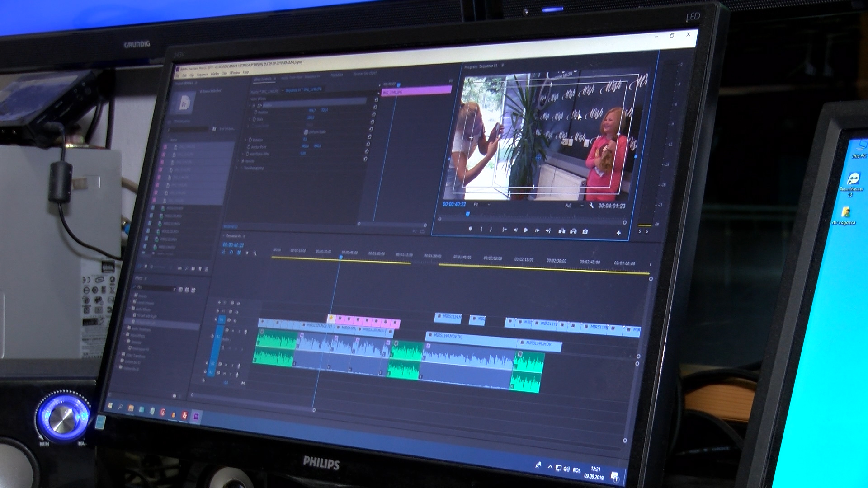Viewport: 868px width, 488px height.
Task: Go to Out point in Program monitor
Action: (x=548, y=230)
